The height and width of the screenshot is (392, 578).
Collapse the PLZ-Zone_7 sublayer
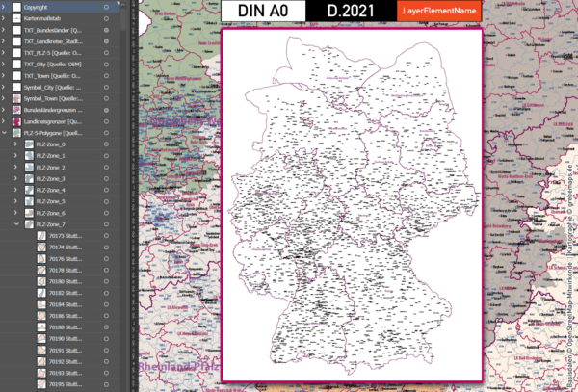pyautogui.click(x=16, y=224)
